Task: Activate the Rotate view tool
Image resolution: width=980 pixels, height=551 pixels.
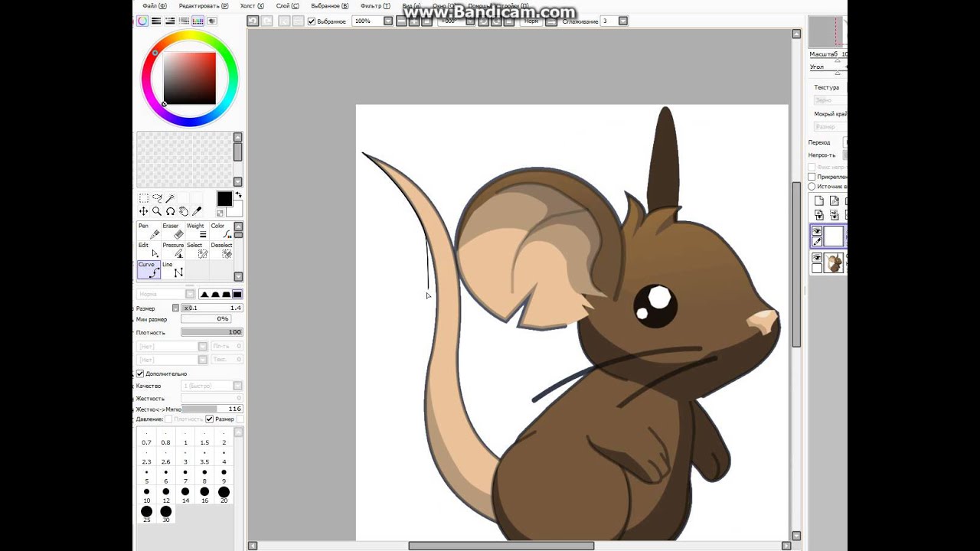Action: click(x=170, y=211)
